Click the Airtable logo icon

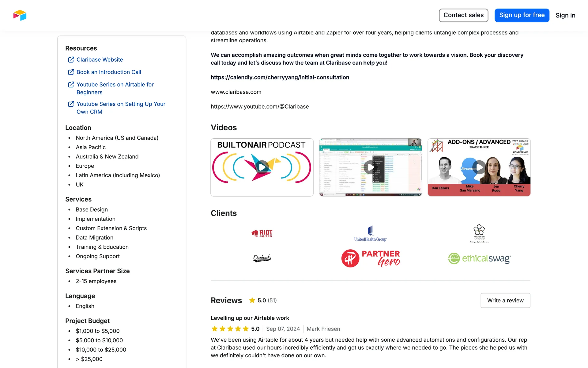pyautogui.click(x=20, y=15)
